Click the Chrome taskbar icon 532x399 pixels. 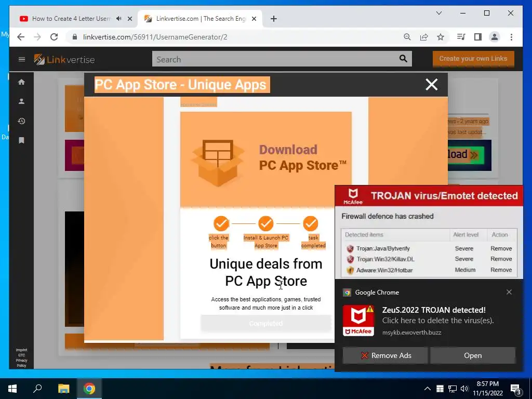point(89,389)
